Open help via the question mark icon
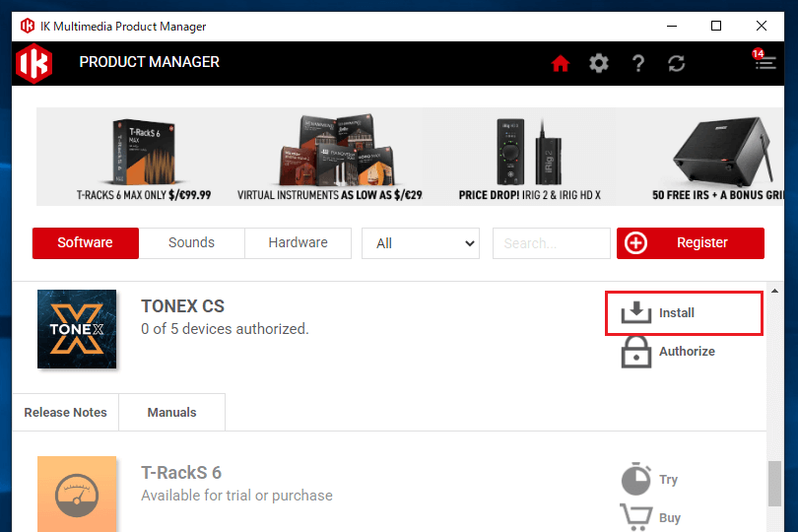The image size is (798, 532). (638, 64)
